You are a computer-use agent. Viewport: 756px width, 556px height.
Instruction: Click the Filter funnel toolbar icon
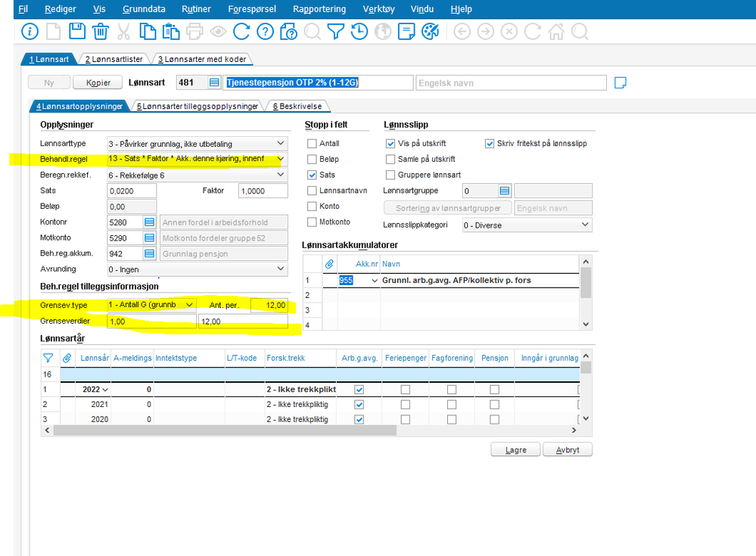click(x=335, y=31)
